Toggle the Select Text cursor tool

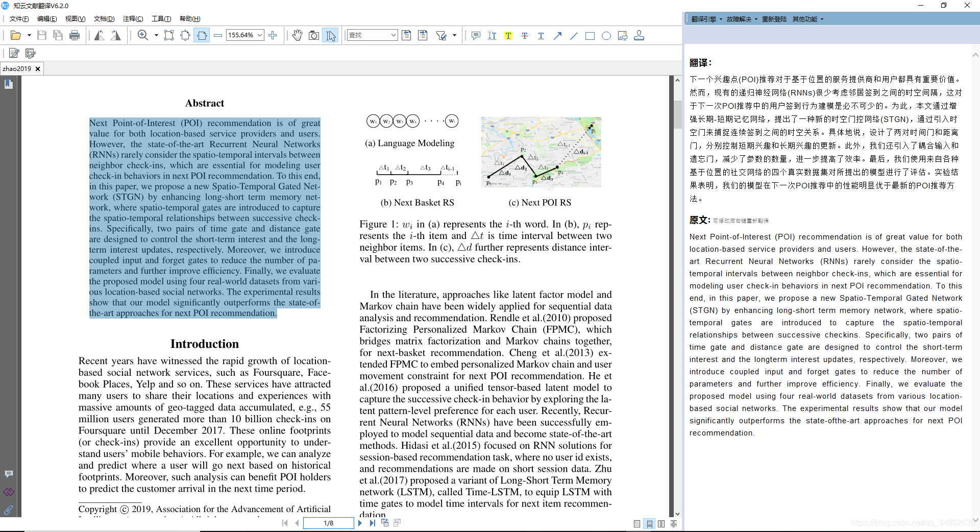[331, 35]
